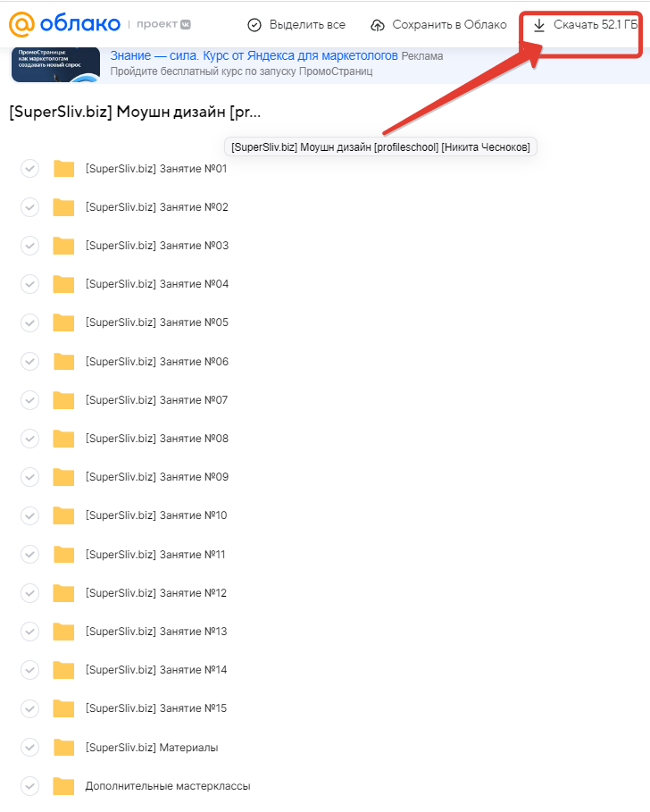
Task: Click folder icon of Материалы
Action: 63,747
